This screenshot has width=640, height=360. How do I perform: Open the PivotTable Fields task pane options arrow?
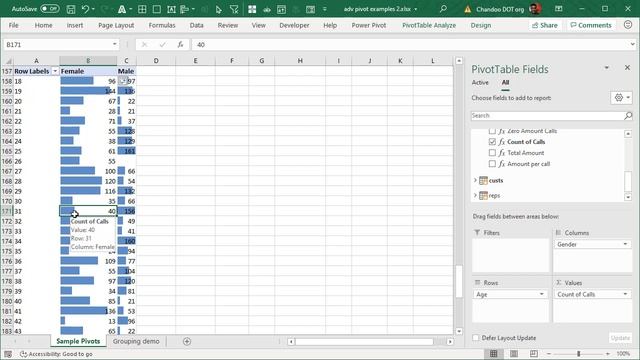pyautogui.click(x=607, y=68)
